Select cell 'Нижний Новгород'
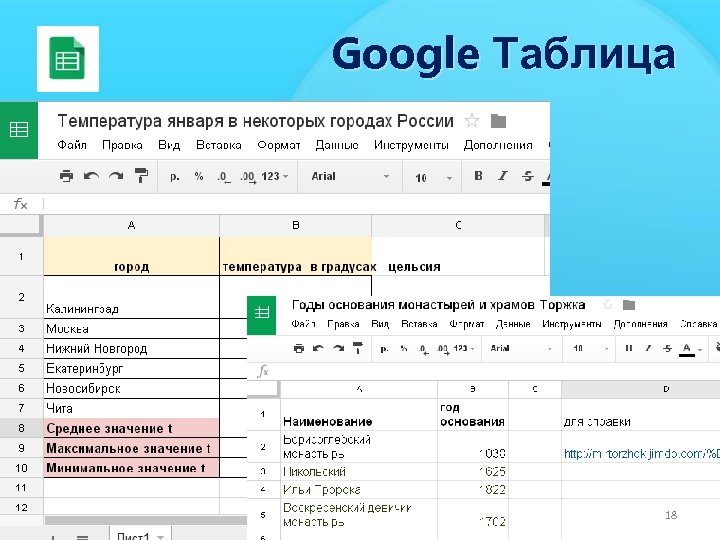720x540 pixels. [x=132, y=349]
